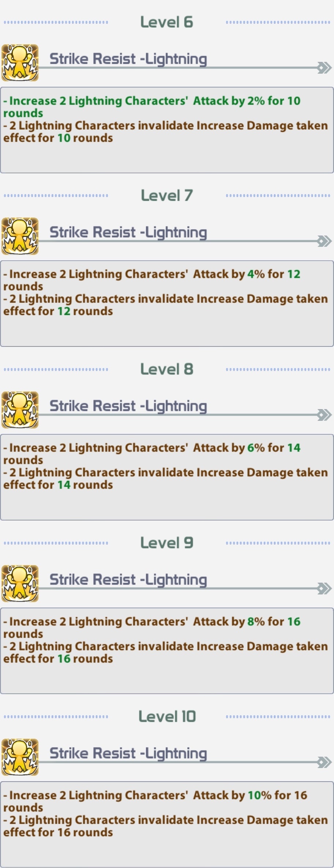This screenshot has height=868, width=334.
Task: Click the Attack by 2% description box
Action: point(167,130)
